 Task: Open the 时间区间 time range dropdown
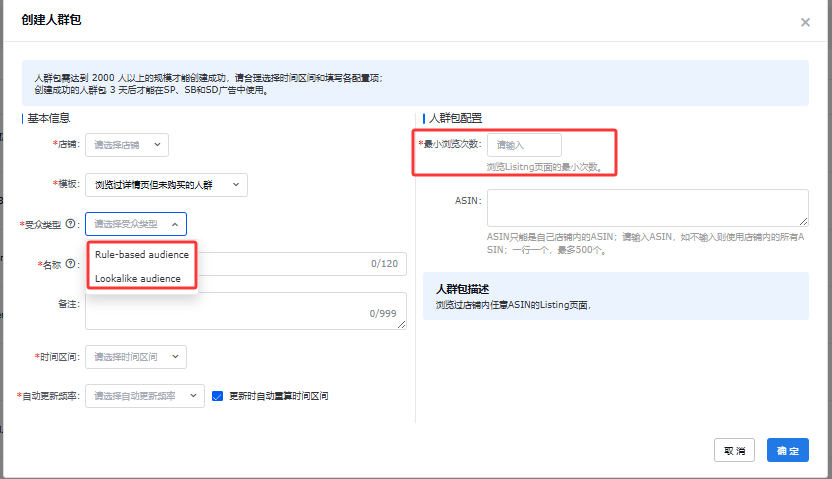pyautogui.click(x=136, y=357)
